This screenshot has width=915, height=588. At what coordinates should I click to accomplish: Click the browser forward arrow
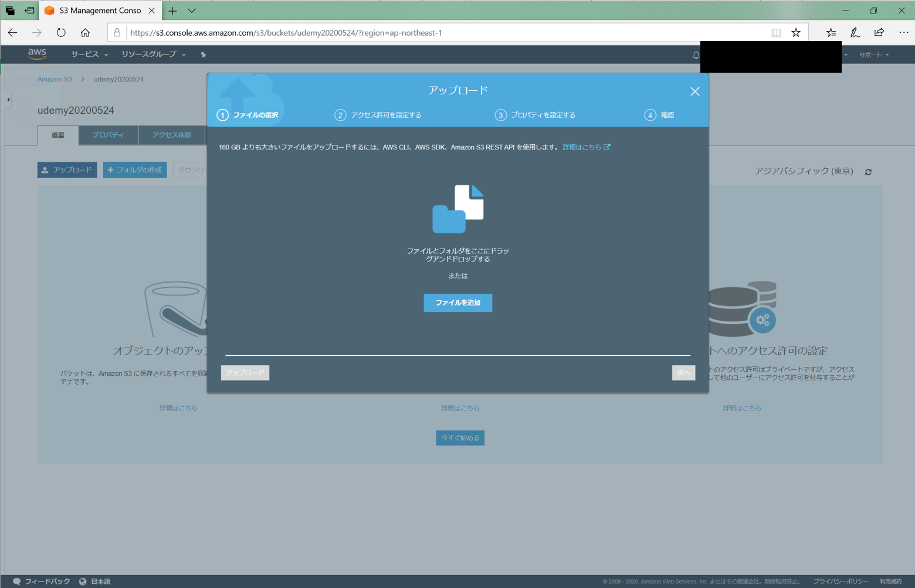click(37, 32)
